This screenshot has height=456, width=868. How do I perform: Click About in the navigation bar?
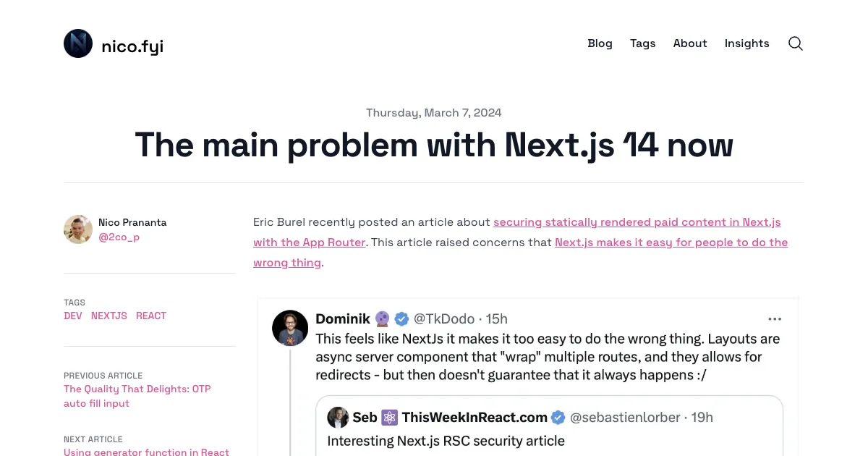pyautogui.click(x=689, y=43)
